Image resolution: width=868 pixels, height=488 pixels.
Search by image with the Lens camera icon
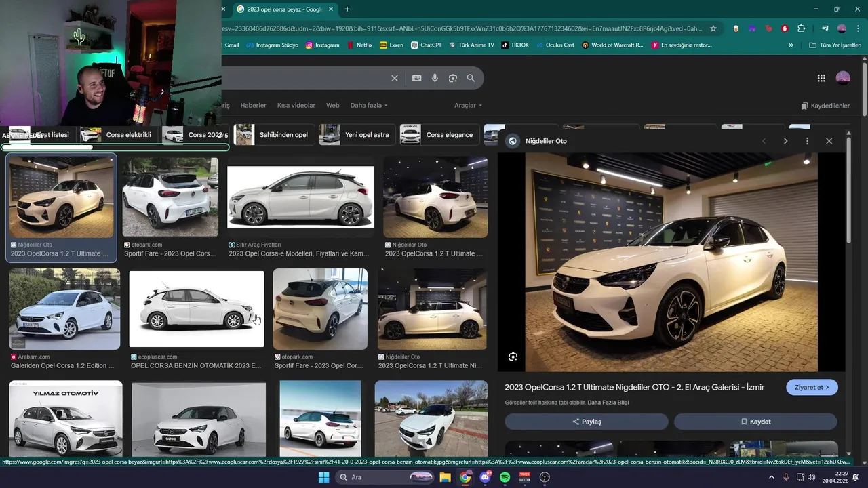pyautogui.click(x=453, y=78)
